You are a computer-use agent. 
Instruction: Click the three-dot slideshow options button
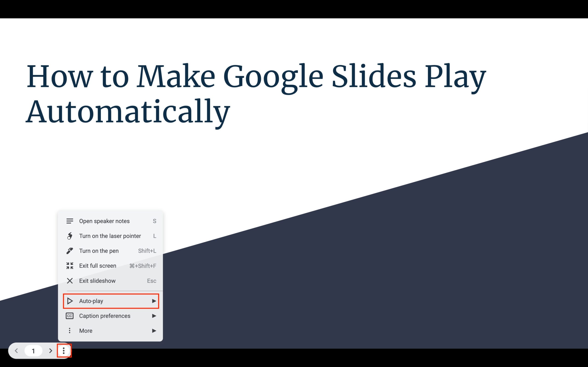[63, 350]
